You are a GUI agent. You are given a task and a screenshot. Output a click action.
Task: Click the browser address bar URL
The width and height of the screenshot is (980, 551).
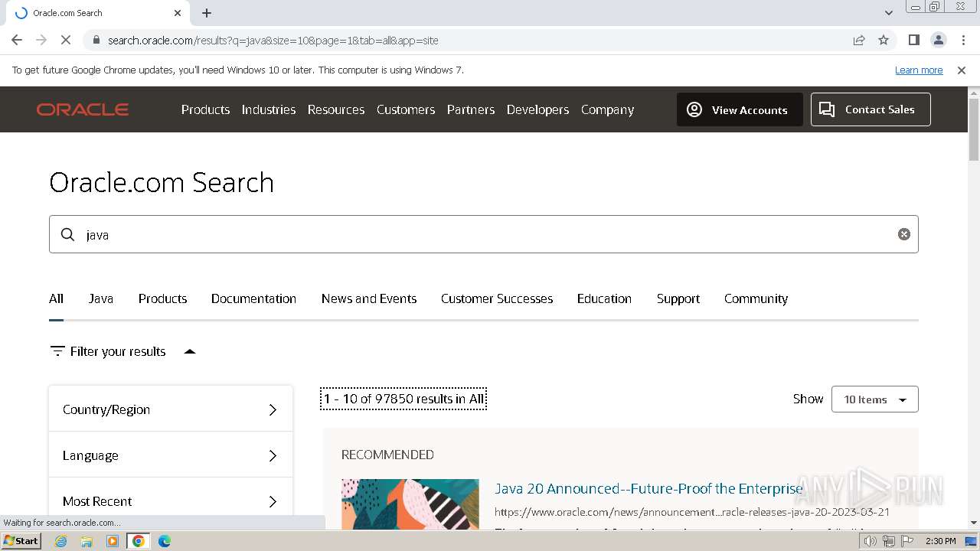tap(273, 40)
